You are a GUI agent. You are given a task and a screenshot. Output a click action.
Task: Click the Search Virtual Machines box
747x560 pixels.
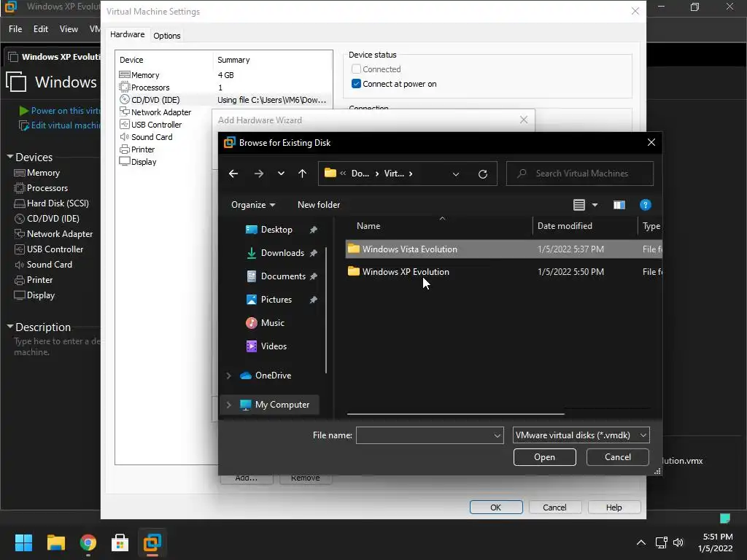pos(580,174)
